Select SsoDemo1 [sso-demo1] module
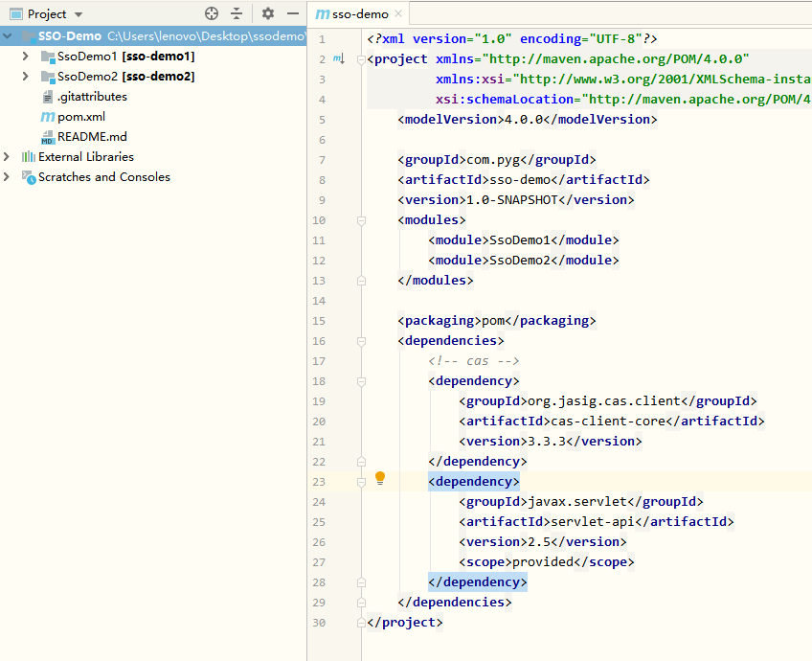The image size is (812, 661). click(125, 56)
